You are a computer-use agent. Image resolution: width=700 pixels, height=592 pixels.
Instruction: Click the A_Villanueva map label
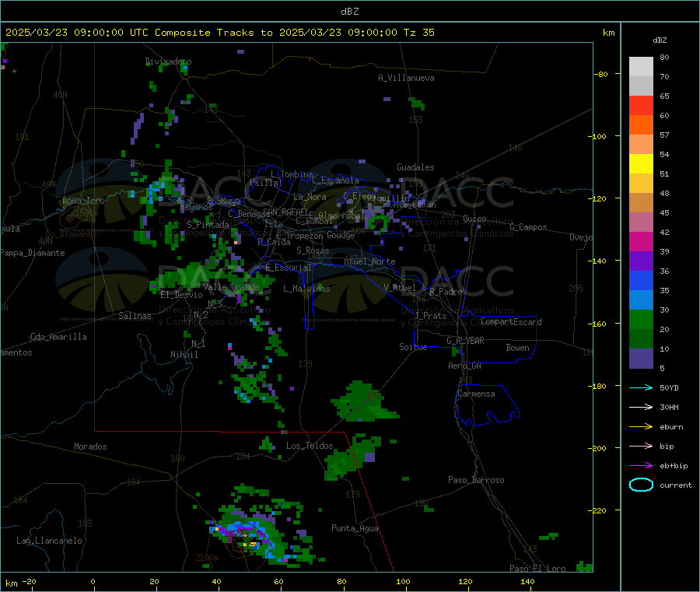pos(406,78)
